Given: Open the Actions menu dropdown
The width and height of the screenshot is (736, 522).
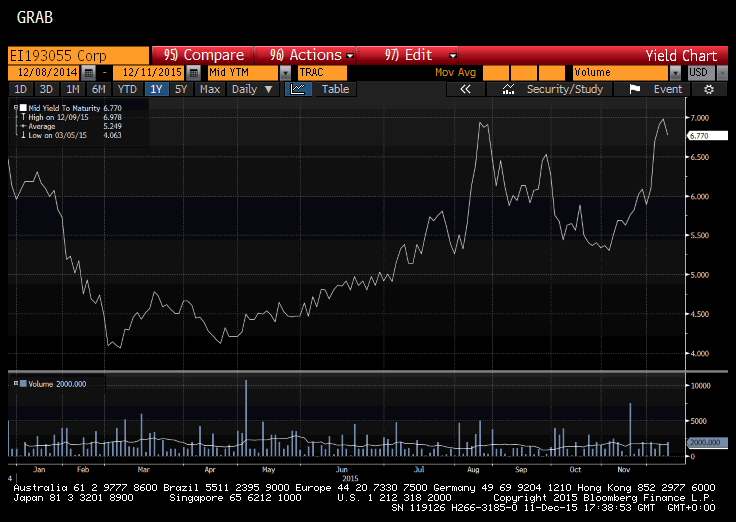Looking at the screenshot, I should (x=350, y=55).
